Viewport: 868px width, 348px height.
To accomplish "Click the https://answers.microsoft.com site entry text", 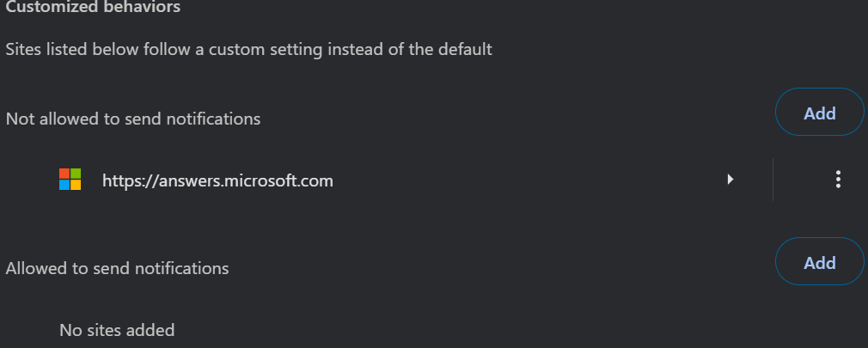I will click(217, 180).
